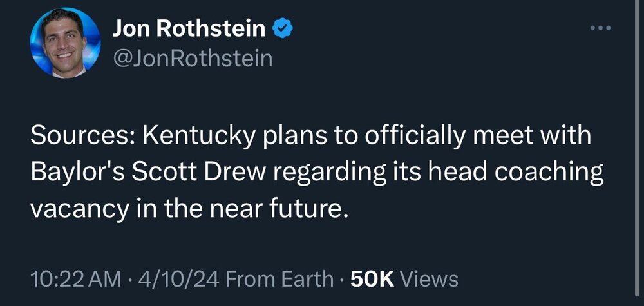Viewport: 644px width, 306px height.
Task: Open Jon Rothstein's profile picture
Action: (65, 43)
